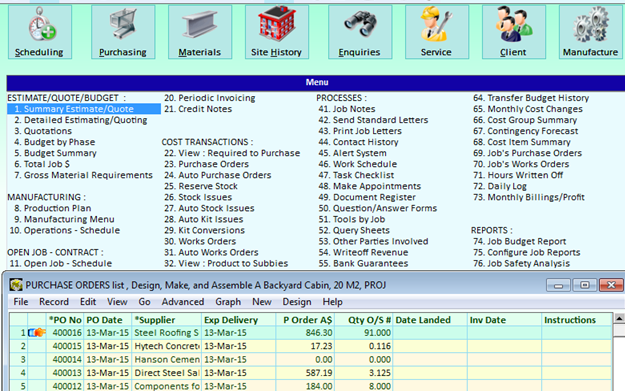Viewport: 625px width, 391px height.
Task: Click the Purchase Orders window title icon
Action: 16,285
